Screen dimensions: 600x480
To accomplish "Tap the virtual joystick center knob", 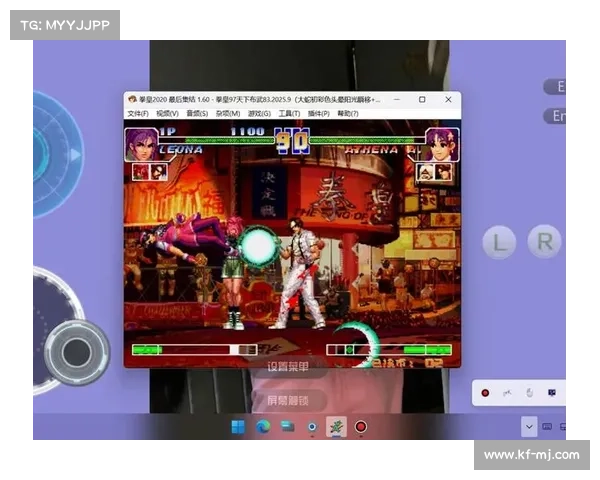I will 76,350.
